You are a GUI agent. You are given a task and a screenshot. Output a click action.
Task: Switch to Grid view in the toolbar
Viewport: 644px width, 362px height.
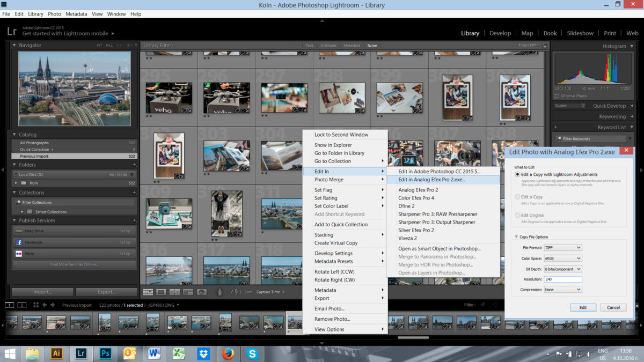(148, 292)
